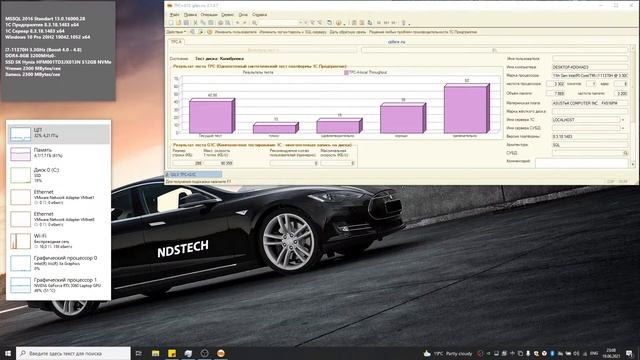Click the Copy toolbar icon

[x=203, y=23]
